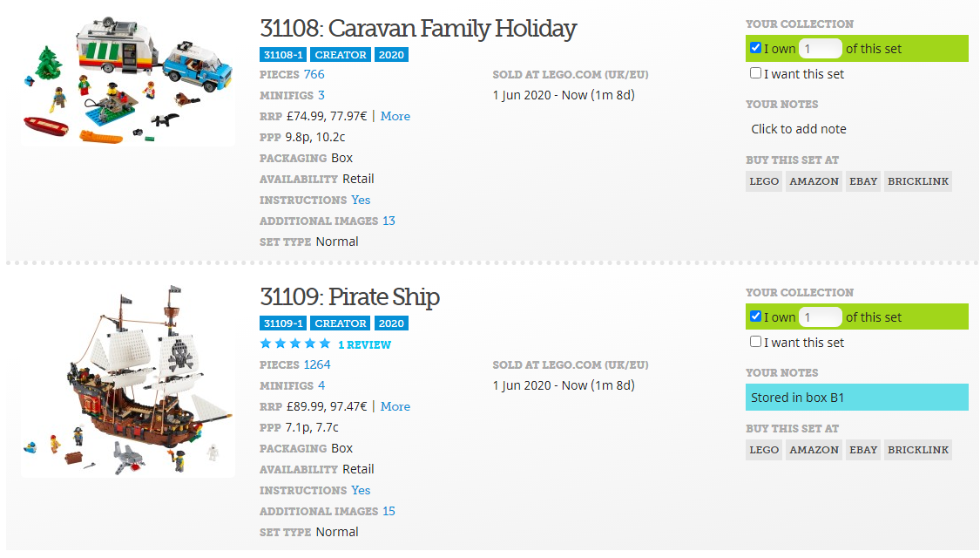Click "Click to add note" for Caravan
The width and height of the screenshot is (980, 558).
[x=799, y=129]
